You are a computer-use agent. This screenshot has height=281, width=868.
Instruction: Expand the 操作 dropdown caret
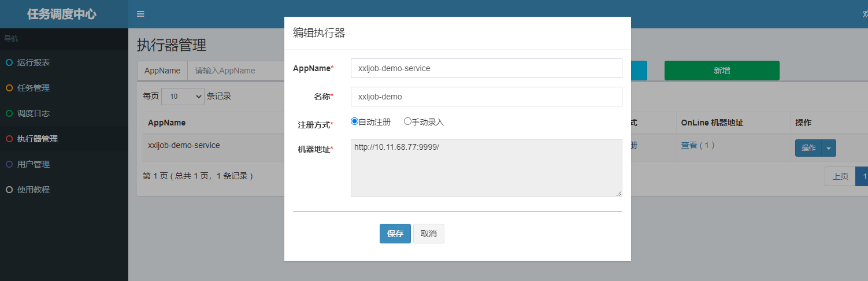(x=829, y=148)
